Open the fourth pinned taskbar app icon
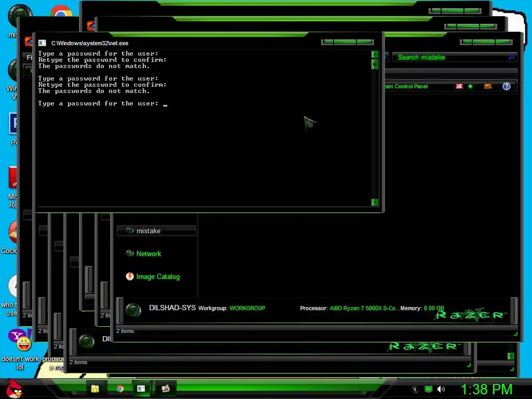Viewport: 532px width, 399px height. 165,389
